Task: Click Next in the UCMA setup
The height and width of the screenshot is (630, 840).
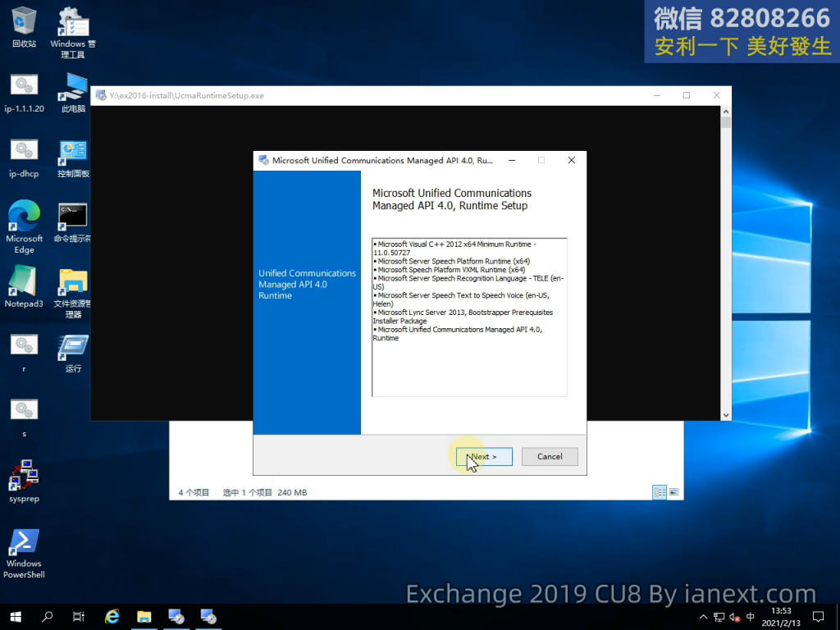Action: point(484,457)
